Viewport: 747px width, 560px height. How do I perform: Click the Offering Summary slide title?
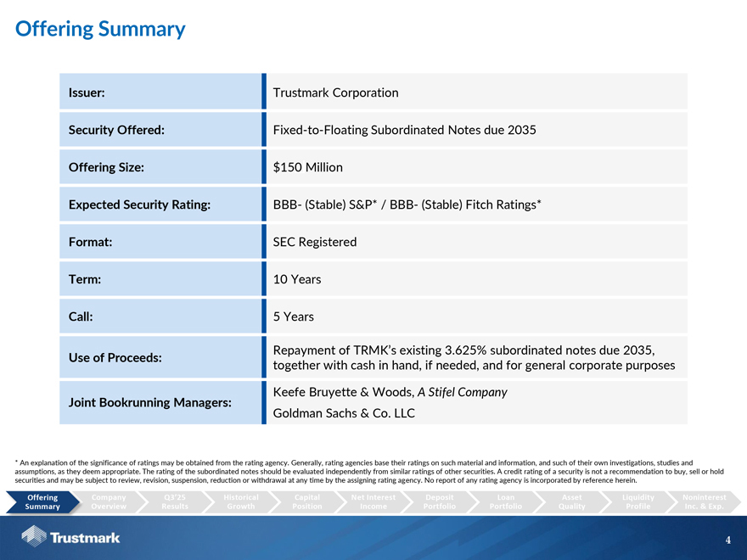pyautogui.click(x=100, y=29)
